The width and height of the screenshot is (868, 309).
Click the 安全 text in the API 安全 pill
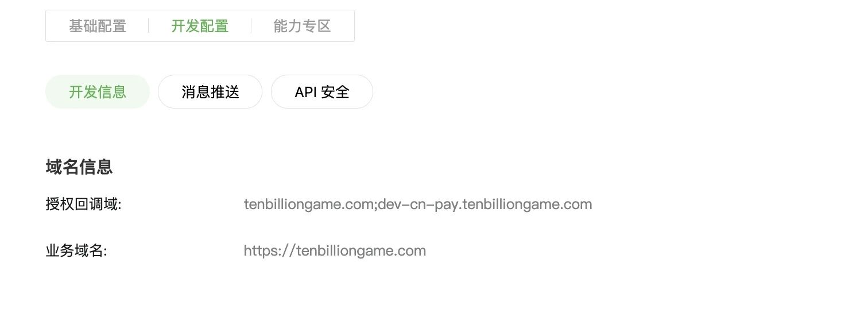tap(336, 92)
